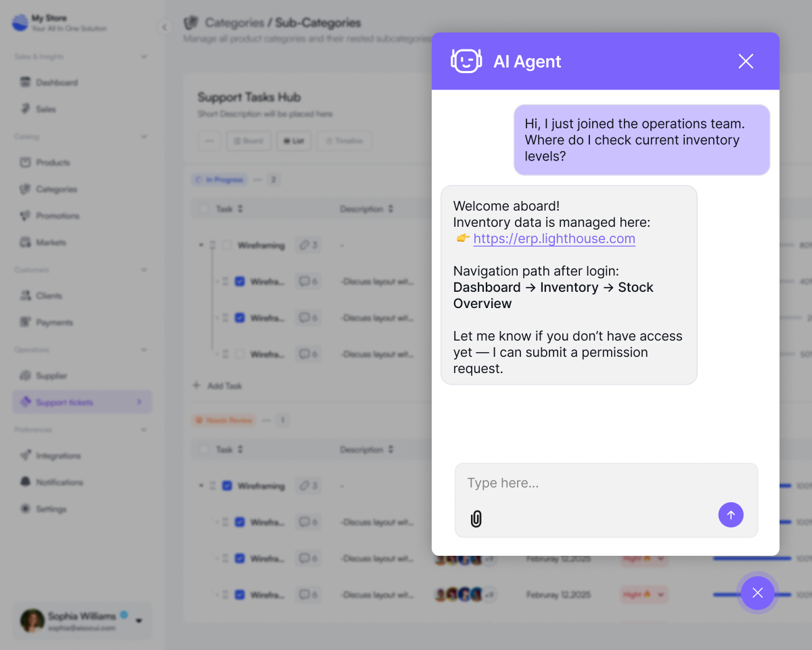Select the Products icon in the sidebar
Viewport: 812px width, 650px height.
click(x=26, y=162)
